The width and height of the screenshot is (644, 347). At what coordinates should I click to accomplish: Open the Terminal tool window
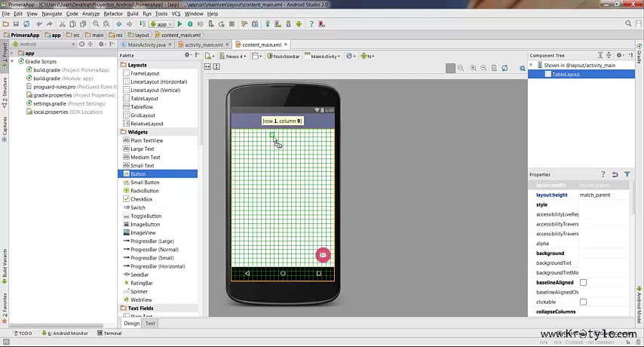[109, 333]
